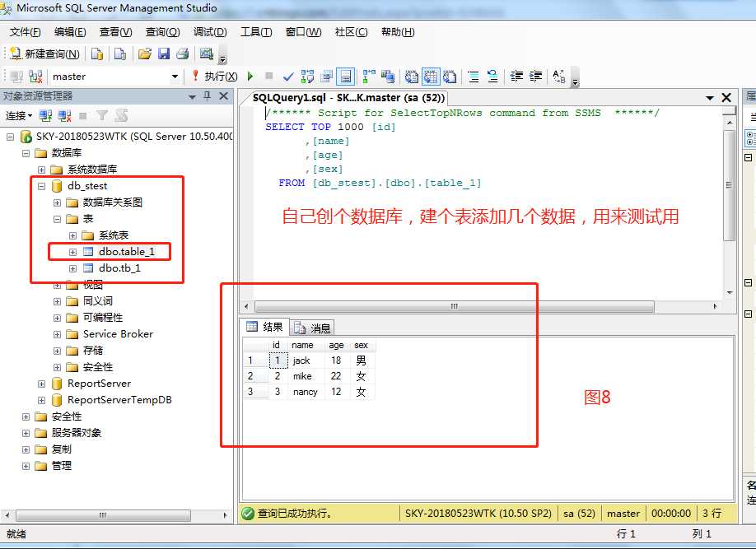Toggle Include Client Statistics icon
This screenshot has width=756, height=549.
click(x=387, y=77)
